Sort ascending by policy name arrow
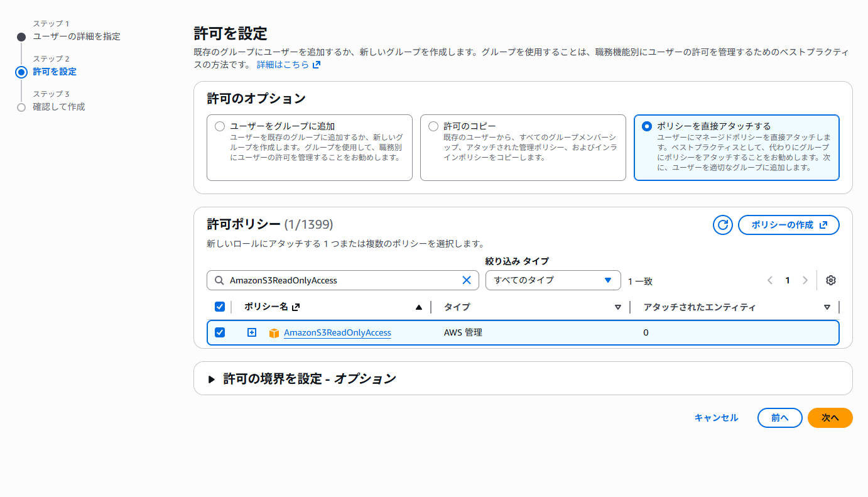The height and width of the screenshot is (497, 868). pos(419,307)
